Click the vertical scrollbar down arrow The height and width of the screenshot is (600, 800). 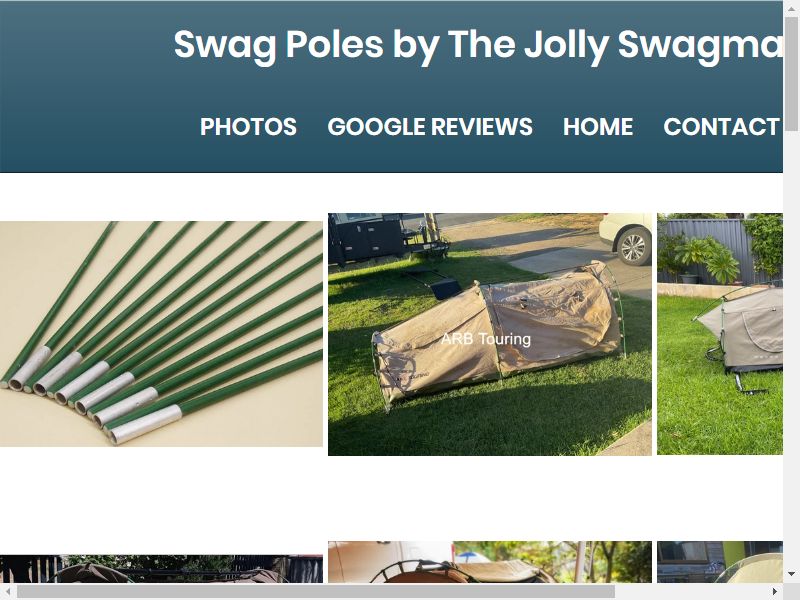click(791, 574)
